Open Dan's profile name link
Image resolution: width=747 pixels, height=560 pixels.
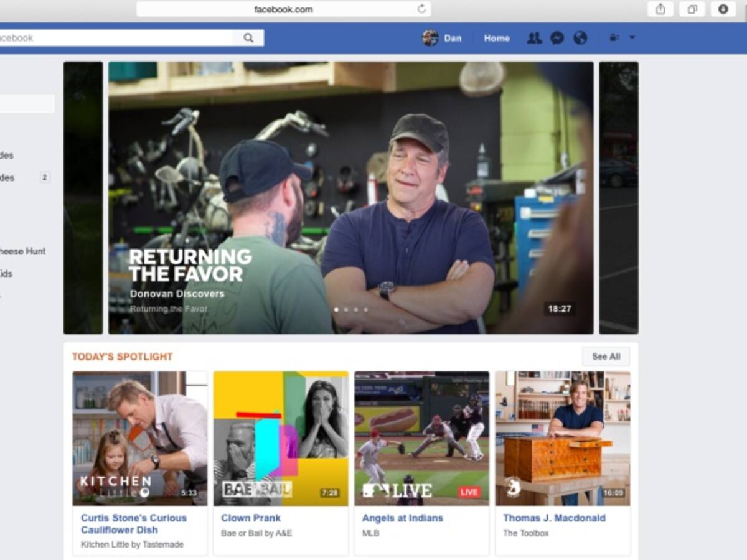(x=453, y=38)
